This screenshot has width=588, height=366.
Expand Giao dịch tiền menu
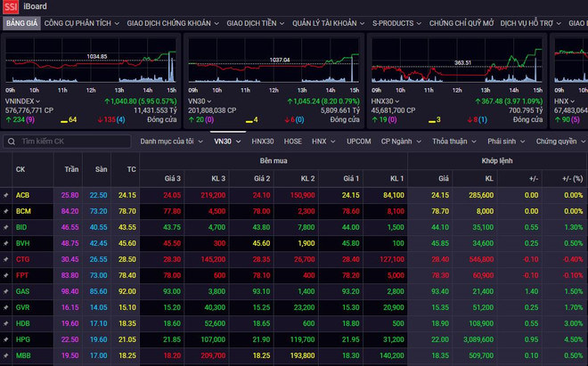pyautogui.click(x=256, y=23)
